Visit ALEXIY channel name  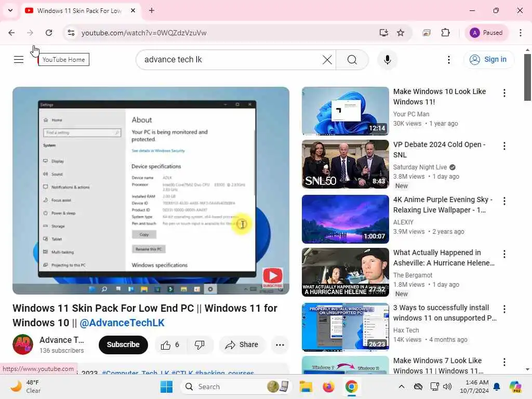click(x=403, y=222)
